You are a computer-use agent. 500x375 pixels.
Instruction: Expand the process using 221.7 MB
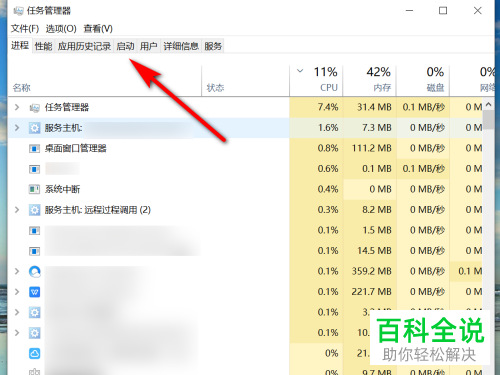click(17, 292)
